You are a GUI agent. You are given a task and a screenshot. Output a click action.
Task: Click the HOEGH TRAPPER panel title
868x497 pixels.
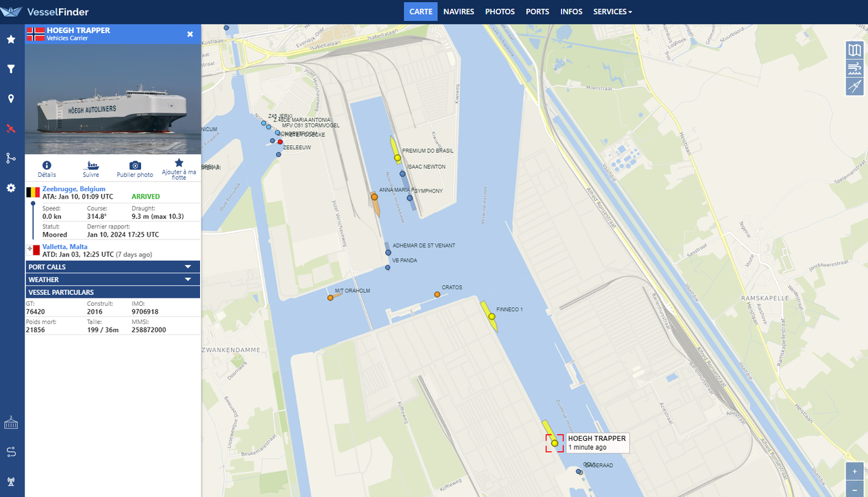click(78, 31)
